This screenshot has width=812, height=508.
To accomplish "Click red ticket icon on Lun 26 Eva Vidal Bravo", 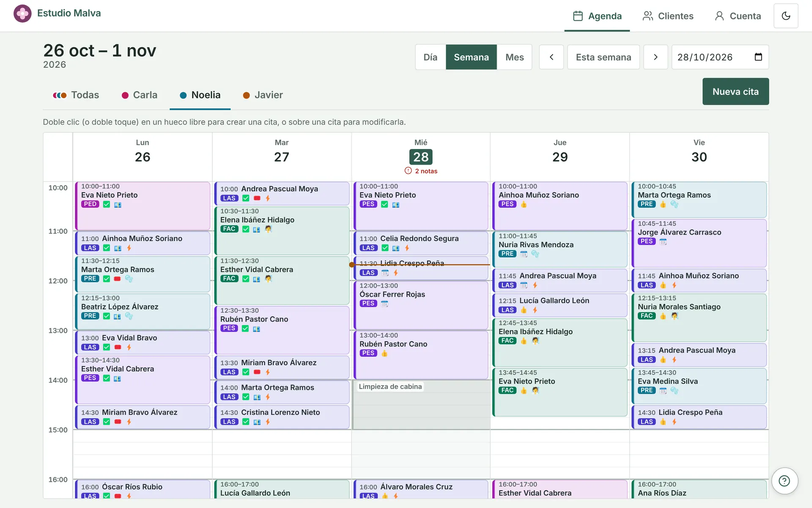I will pos(118,347).
